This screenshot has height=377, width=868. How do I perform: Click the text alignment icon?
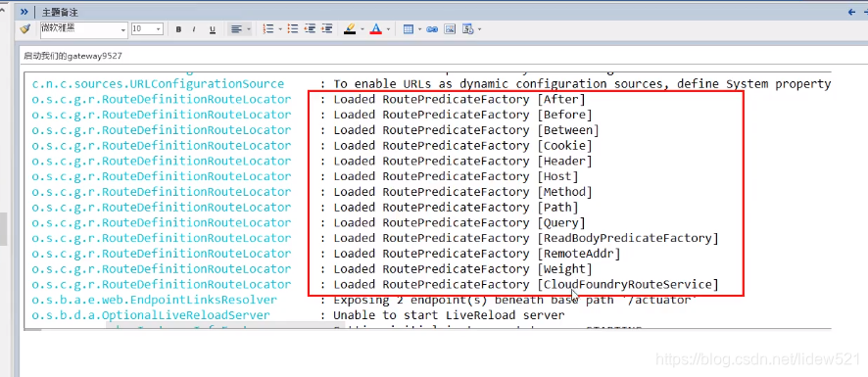click(236, 29)
